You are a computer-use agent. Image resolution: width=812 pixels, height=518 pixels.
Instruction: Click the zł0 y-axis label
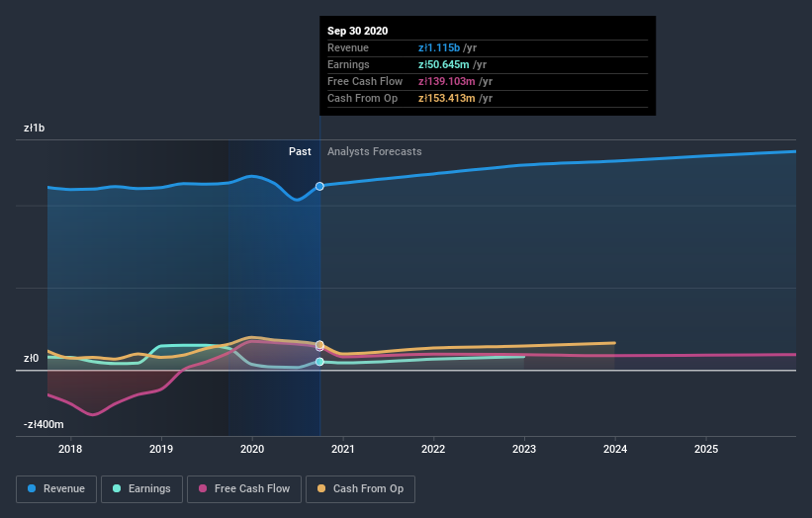31,358
